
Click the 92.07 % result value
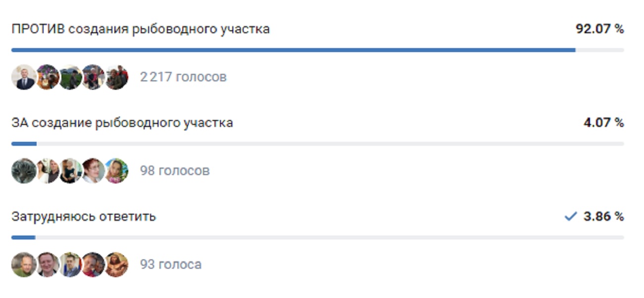[599, 29]
